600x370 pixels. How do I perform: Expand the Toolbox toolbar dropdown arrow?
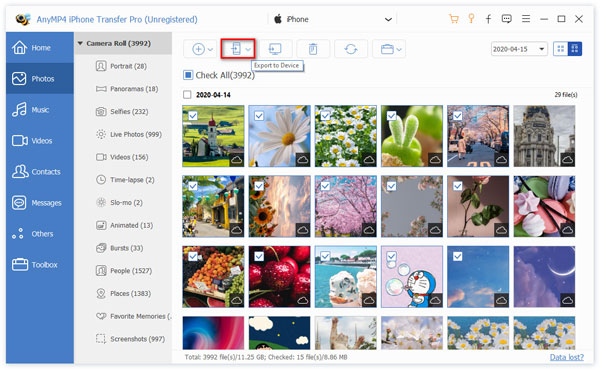coord(399,49)
